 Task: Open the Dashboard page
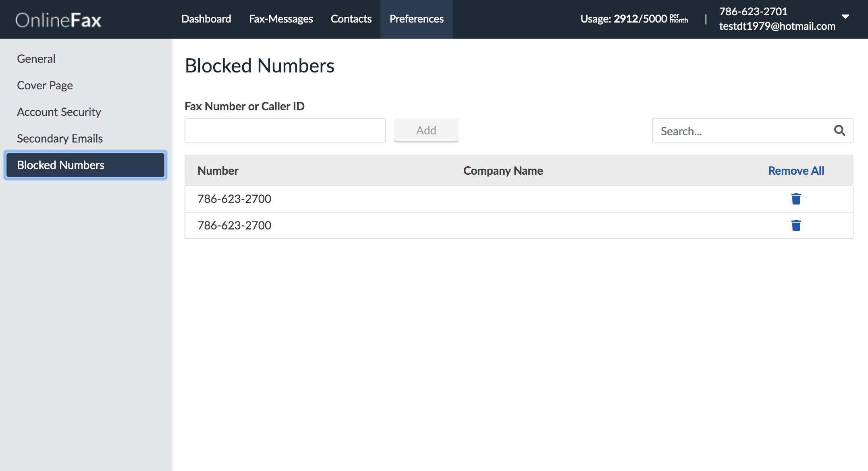tap(206, 19)
